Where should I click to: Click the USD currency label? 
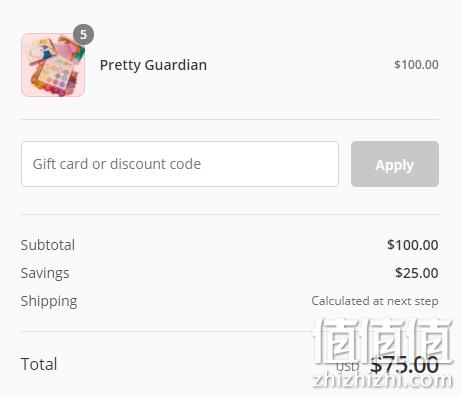(x=347, y=367)
